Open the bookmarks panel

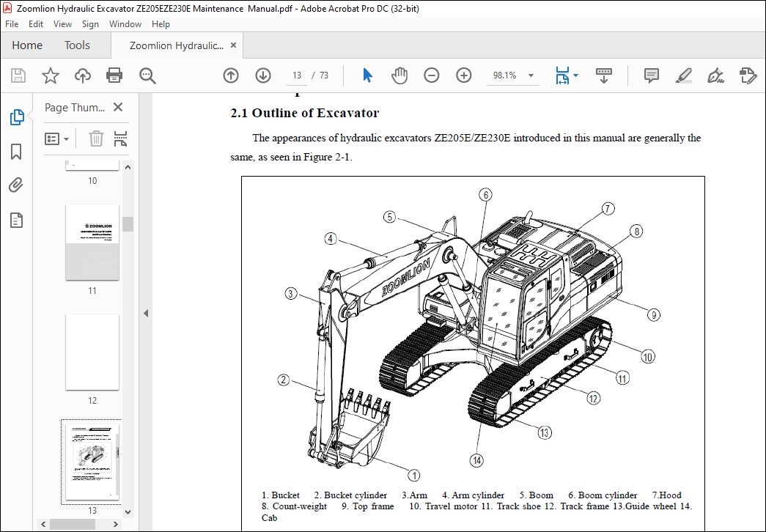[x=16, y=152]
